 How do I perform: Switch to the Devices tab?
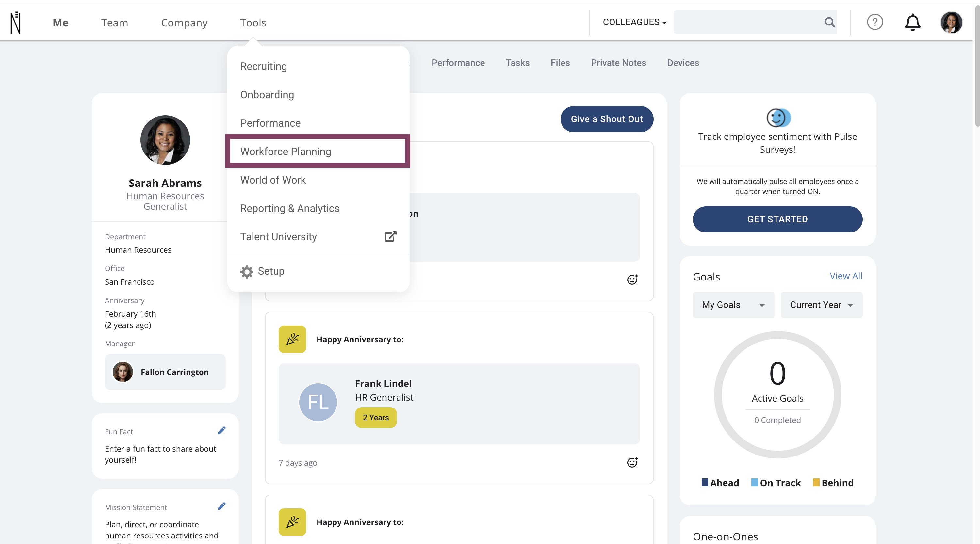tap(683, 63)
